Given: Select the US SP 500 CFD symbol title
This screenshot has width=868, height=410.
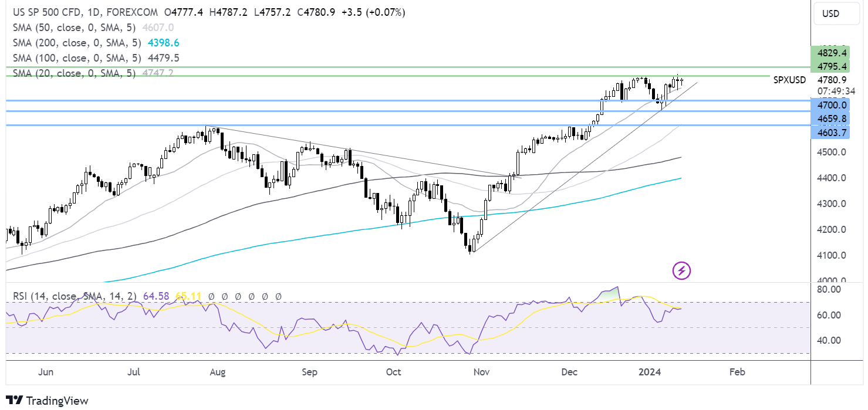Looking at the screenshot, I should point(85,12).
